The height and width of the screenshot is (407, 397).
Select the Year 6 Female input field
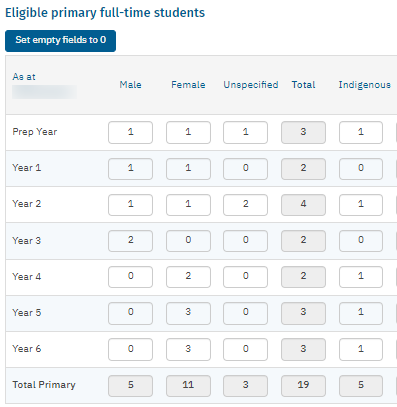pyautogui.click(x=188, y=349)
